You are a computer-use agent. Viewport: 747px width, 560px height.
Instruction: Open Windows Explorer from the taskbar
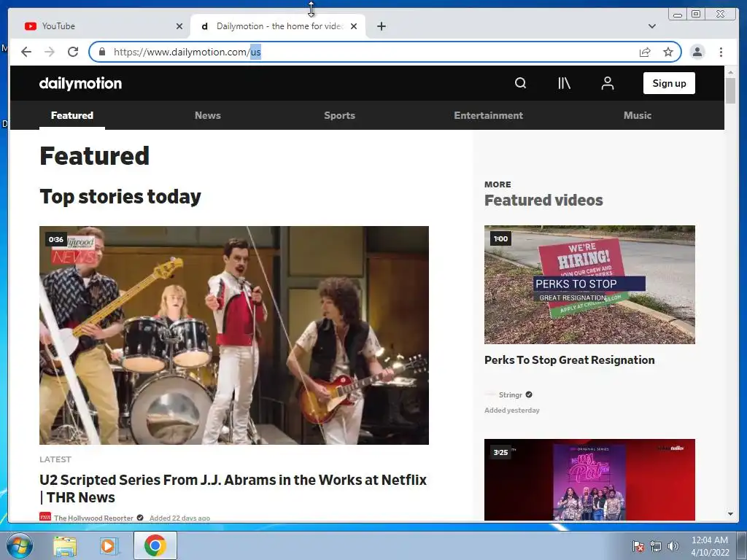(64, 545)
